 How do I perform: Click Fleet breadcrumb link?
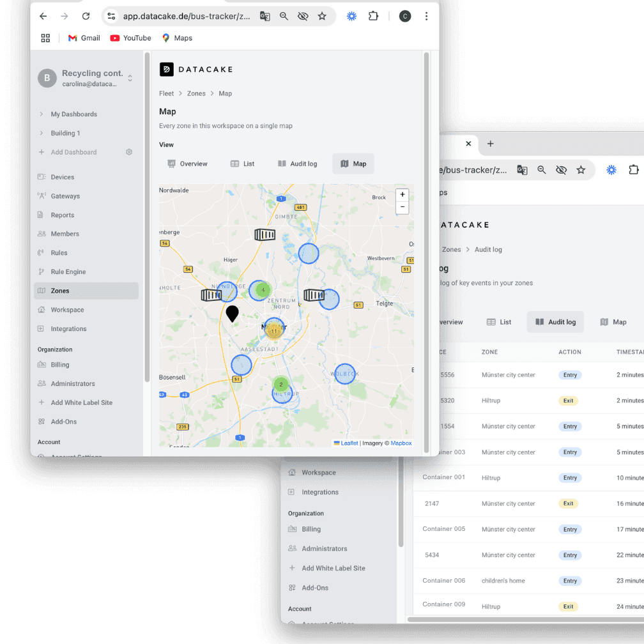click(166, 94)
